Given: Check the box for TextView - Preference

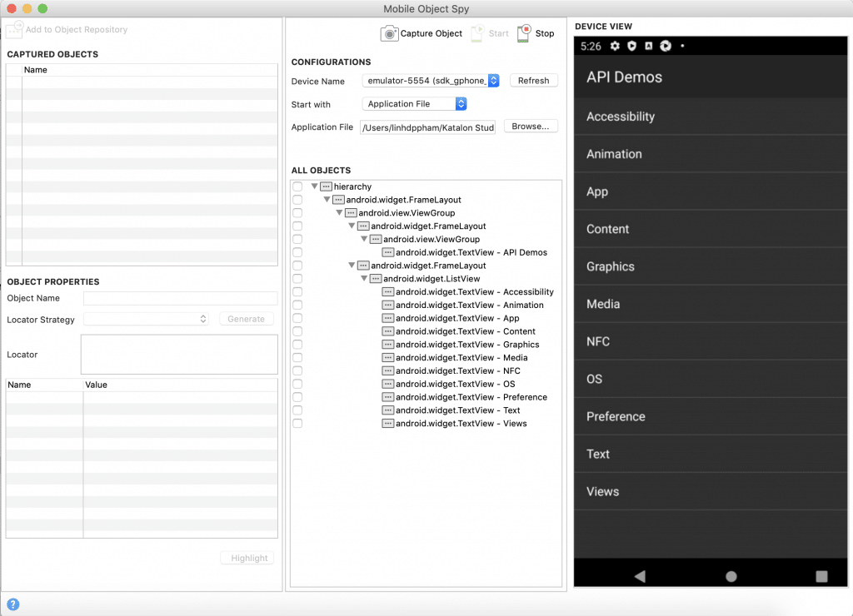Looking at the screenshot, I should point(297,397).
